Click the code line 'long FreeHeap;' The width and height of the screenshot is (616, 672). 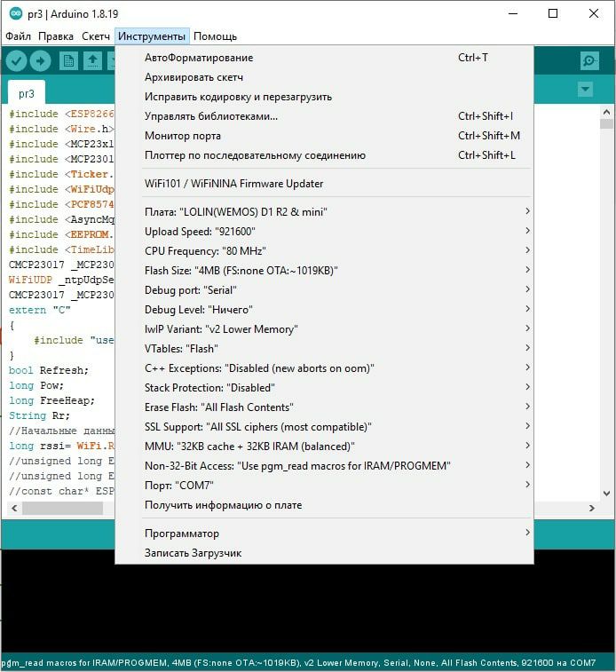51,400
